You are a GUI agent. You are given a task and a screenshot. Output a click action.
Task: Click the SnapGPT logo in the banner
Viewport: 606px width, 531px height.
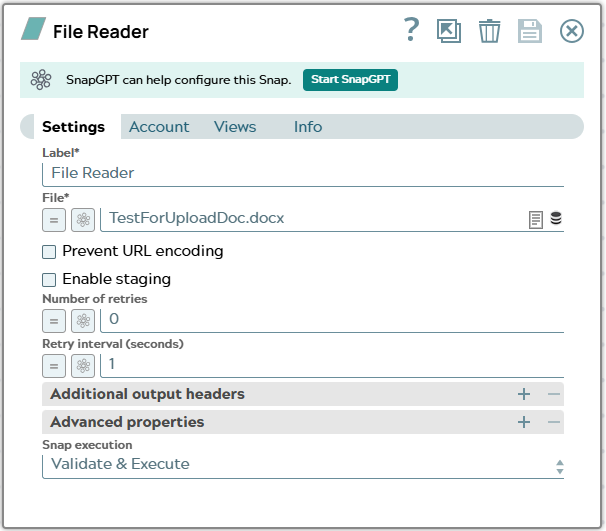(x=41, y=80)
